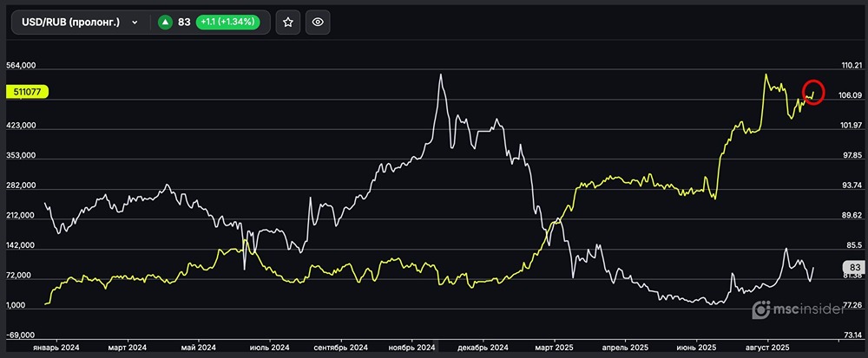Click the +1.1 (+1.34%) change badge
Image resolution: width=868 pixels, height=358 pixels.
click(227, 23)
